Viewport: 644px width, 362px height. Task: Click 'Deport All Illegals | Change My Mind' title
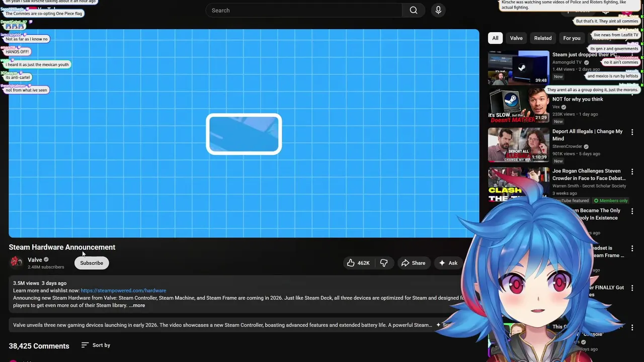click(x=587, y=135)
